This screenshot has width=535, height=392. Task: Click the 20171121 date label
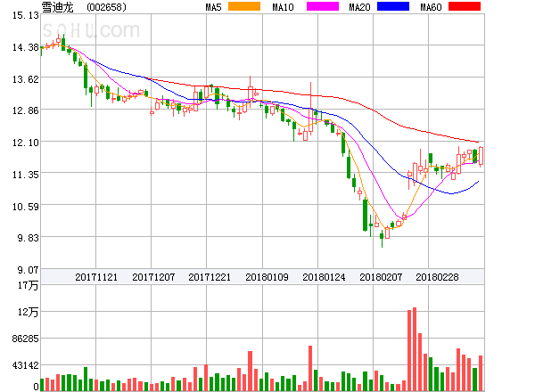96,277
